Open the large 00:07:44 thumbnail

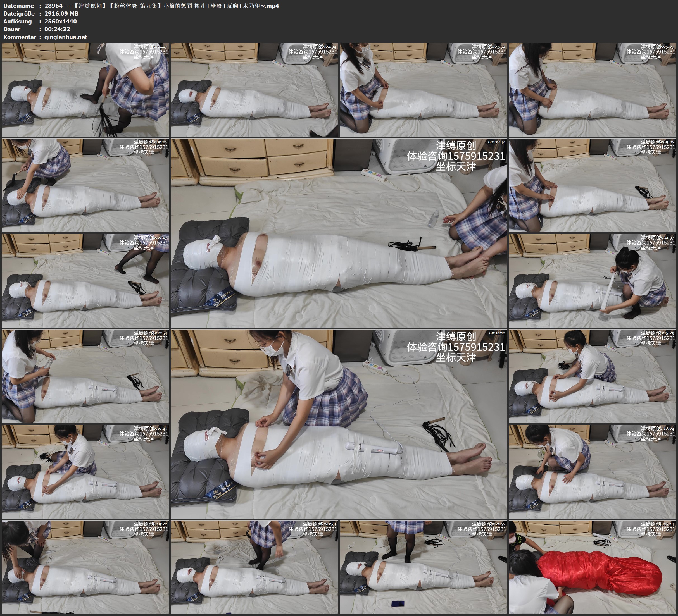[339, 233]
